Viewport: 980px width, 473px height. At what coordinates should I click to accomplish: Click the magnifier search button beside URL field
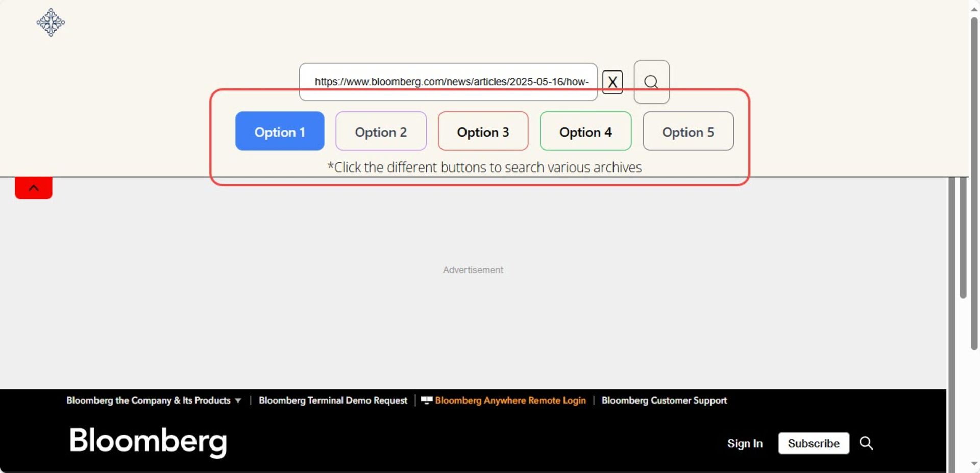click(x=651, y=82)
